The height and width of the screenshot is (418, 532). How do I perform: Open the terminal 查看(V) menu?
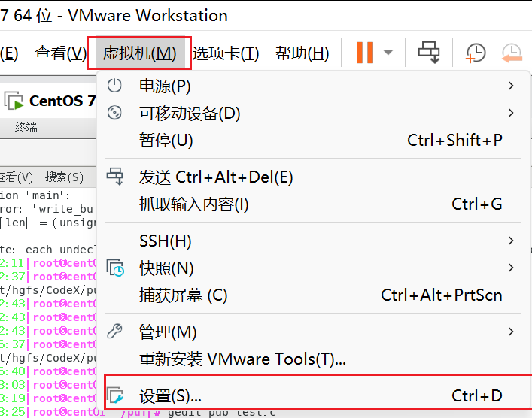[16, 177]
